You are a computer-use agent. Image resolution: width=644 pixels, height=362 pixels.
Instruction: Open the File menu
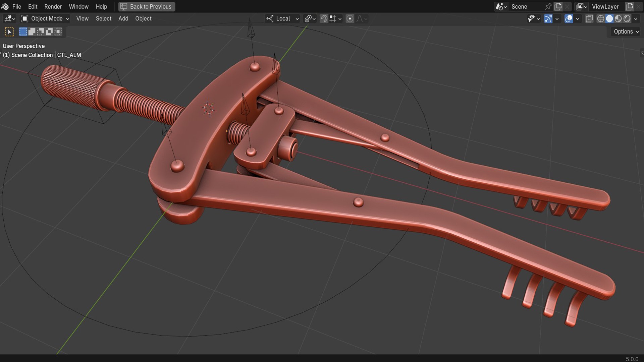[x=16, y=6]
